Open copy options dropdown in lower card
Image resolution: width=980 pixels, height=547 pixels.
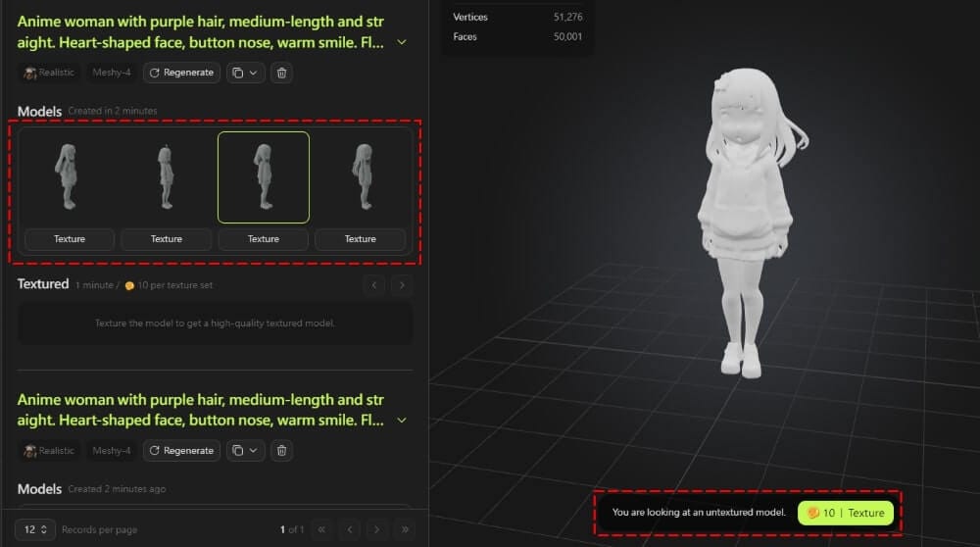click(245, 450)
